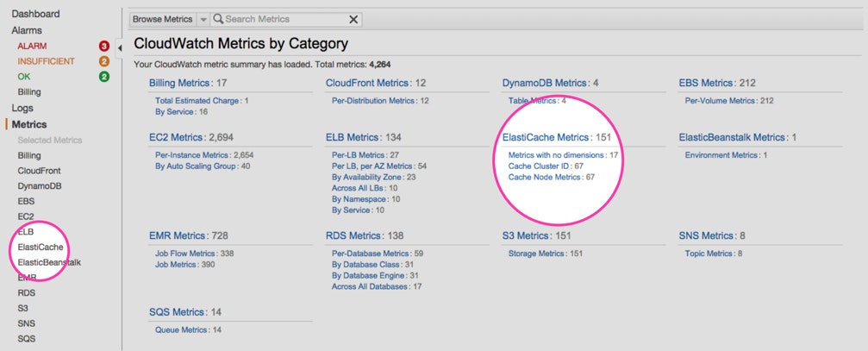
Task: Click the orange INSUFFICIENT count badge
Action: tap(103, 61)
